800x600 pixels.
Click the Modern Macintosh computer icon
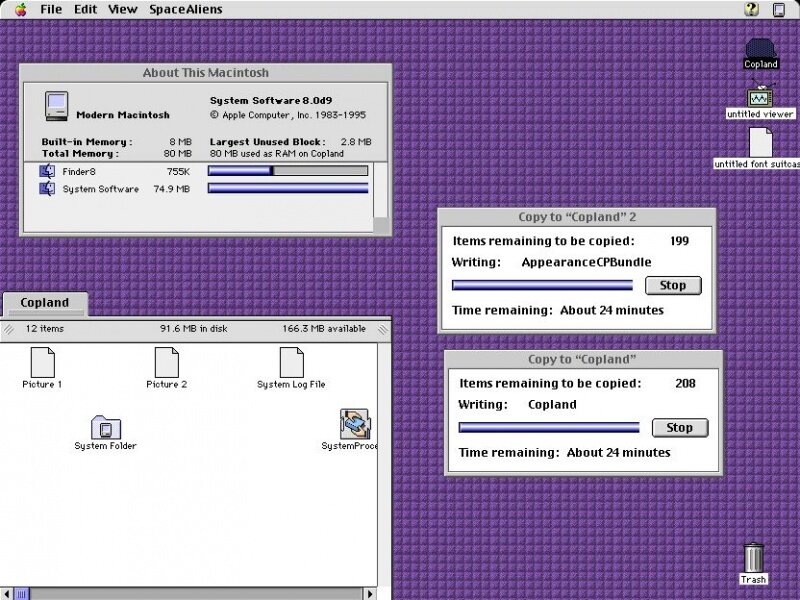coord(56,106)
